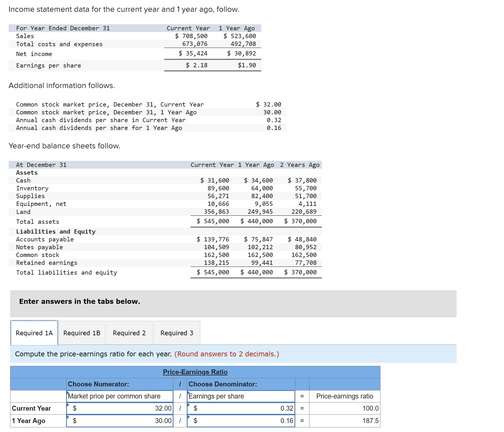Switch to the Required 1B tab
Viewport: 504px width, 432px height.
(x=82, y=333)
